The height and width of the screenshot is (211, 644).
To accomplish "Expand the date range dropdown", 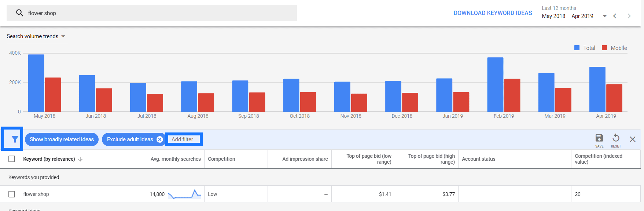I will pos(605,16).
